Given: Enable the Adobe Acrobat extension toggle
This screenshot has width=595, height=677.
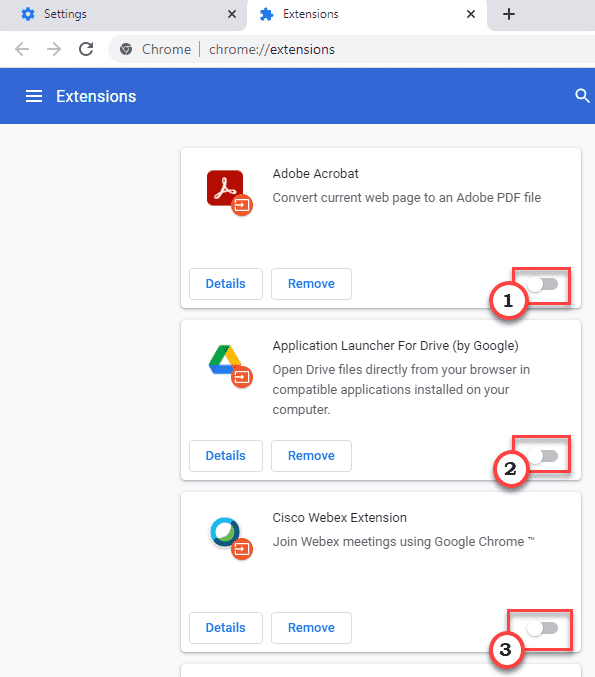Looking at the screenshot, I should tap(542, 284).
